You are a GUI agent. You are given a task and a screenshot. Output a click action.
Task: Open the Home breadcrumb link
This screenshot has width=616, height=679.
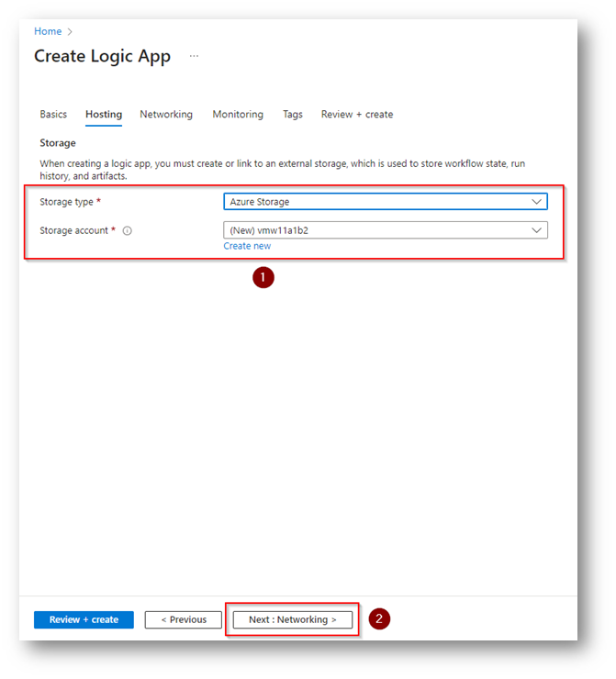tap(48, 31)
